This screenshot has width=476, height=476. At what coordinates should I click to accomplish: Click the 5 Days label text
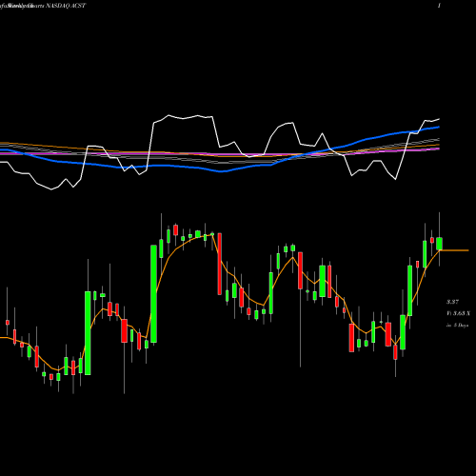[457, 326]
